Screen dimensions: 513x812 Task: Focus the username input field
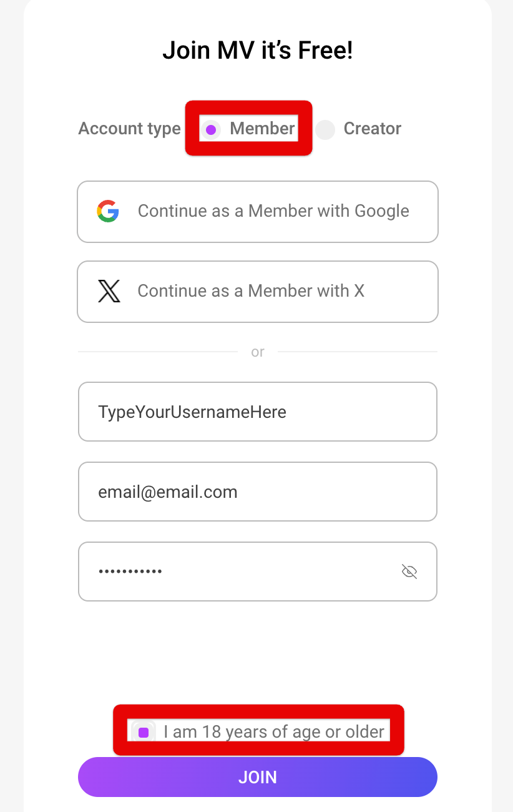(257, 412)
